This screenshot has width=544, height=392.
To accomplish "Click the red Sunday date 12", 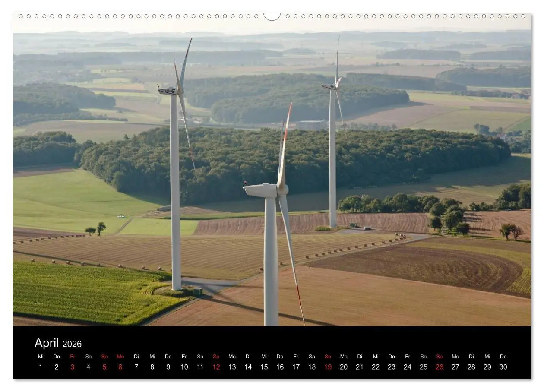I will (x=216, y=367).
